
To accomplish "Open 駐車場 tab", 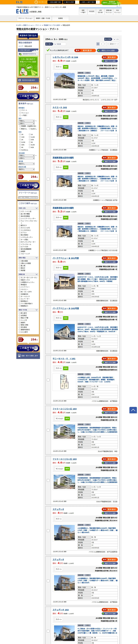I will [60, 18].
